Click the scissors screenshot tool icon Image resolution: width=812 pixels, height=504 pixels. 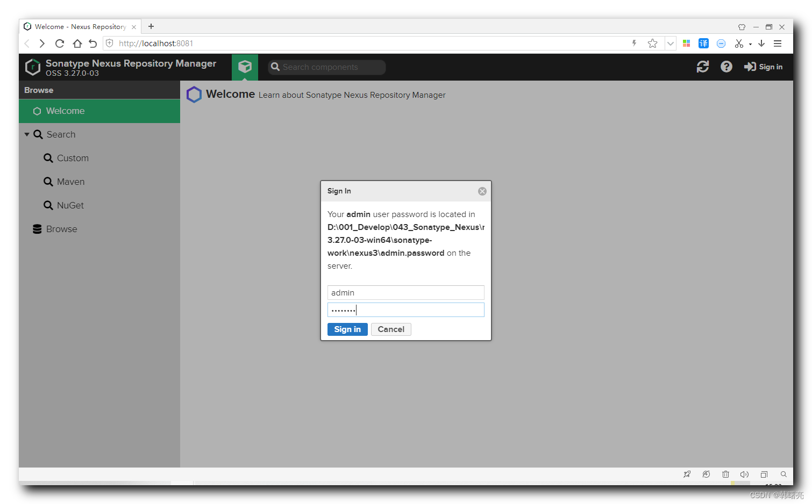[x=739, y=44]
